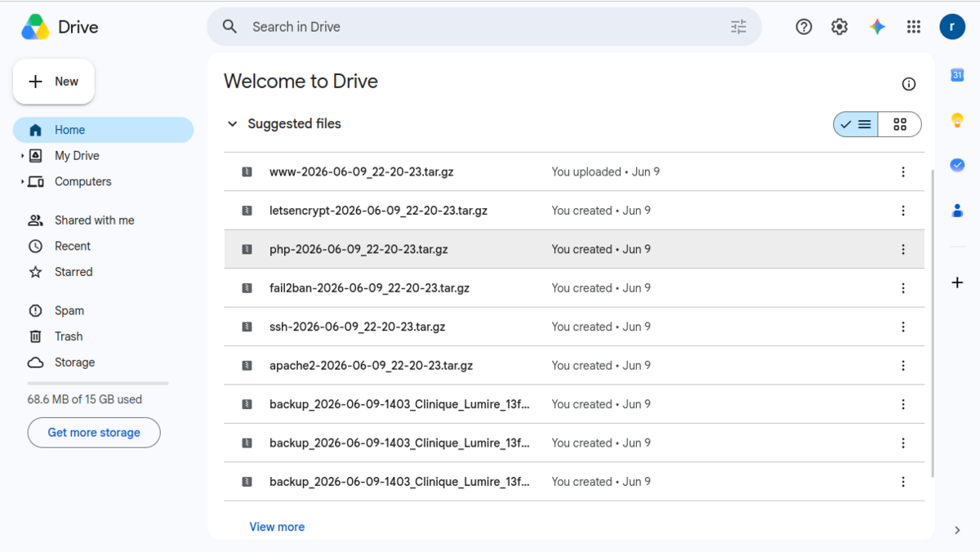Select apache2-2026-06-09_22-20-23.tar.gz file name
The image size is (980, 552).
(371, 366)
